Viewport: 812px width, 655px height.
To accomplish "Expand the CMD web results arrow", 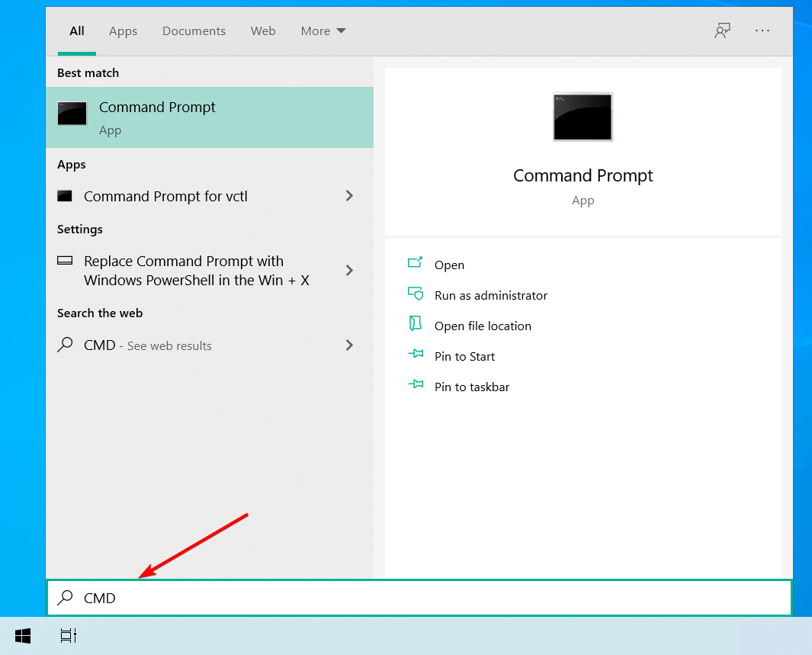I will 349,345.
